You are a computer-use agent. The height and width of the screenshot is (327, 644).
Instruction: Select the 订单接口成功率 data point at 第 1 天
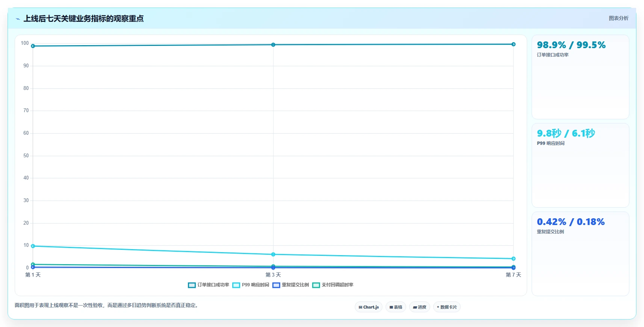click(33, 46)
